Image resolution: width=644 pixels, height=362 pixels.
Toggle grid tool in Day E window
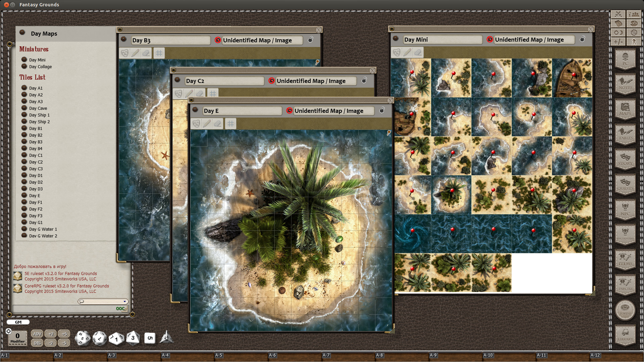tap(230, 124)
